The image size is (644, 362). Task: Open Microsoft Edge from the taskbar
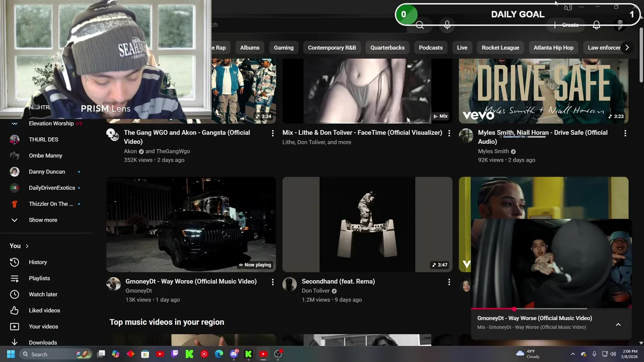[219, 354]
